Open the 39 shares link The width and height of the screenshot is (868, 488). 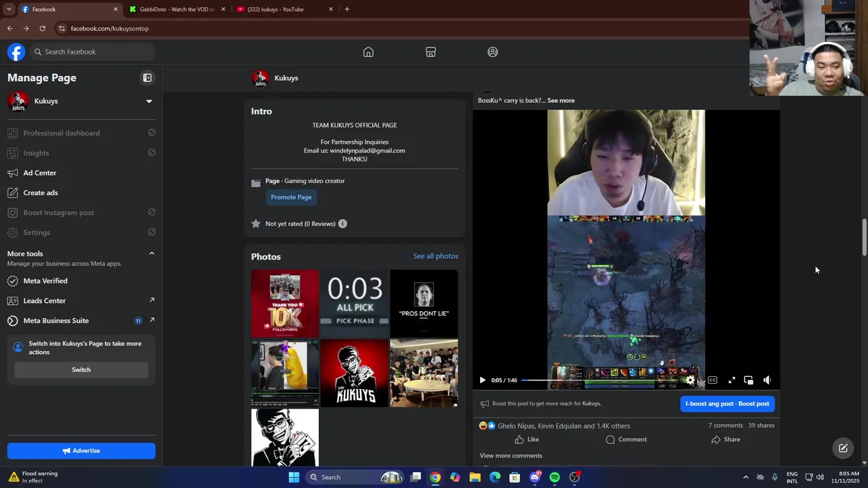pos(762,426)
